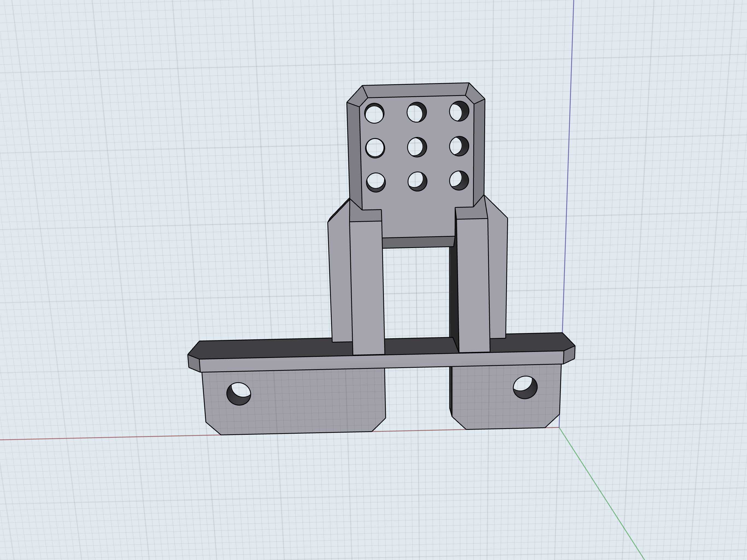747x560 pixels.
Task: Select the bottom-right hole of the nine-hole grid
Action: tap(459, 180)
